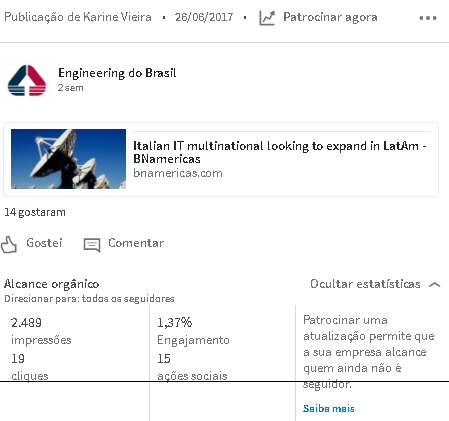Open the bnamericas.com source link
This screenshot has width=449, height=421.
click(x=178, y=173)
